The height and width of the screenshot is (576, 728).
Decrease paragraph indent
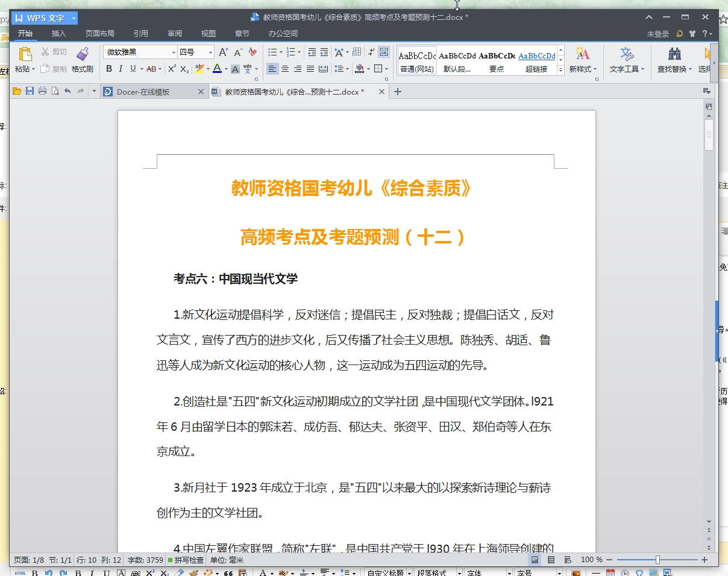[x=312, y=52]
